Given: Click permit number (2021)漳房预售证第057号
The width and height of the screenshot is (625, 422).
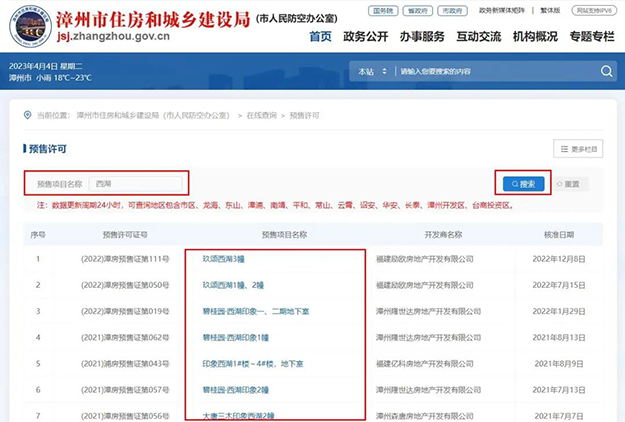Looking at the screenshot, I should click(125, 390).
